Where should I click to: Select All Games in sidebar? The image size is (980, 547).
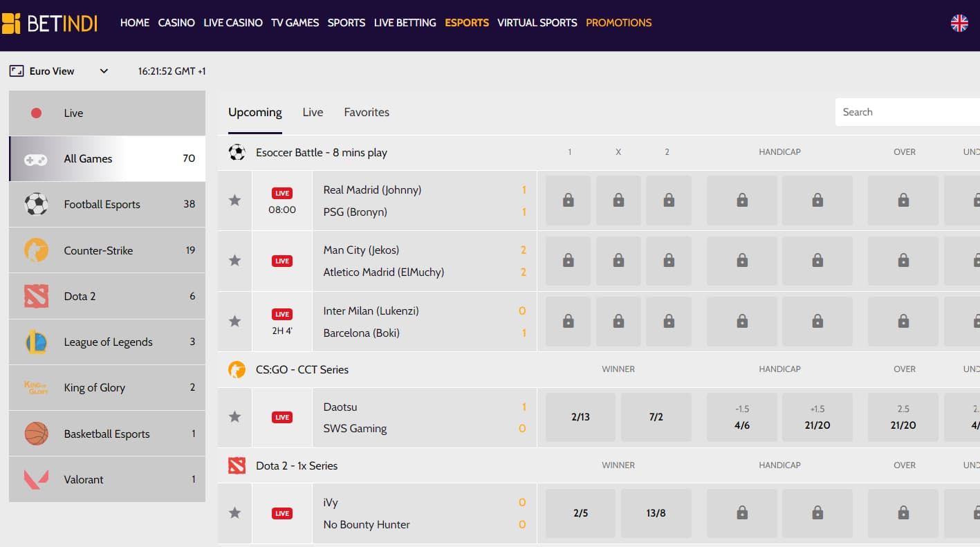click(107, 159)
